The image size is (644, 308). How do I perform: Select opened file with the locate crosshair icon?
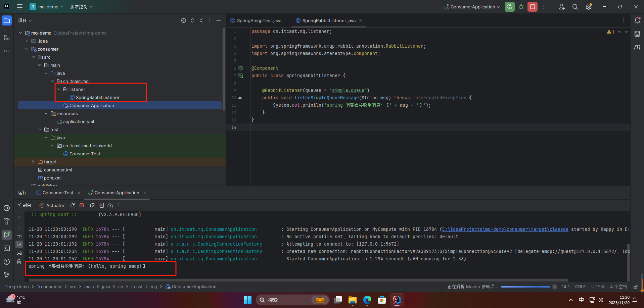click(184, 20)
